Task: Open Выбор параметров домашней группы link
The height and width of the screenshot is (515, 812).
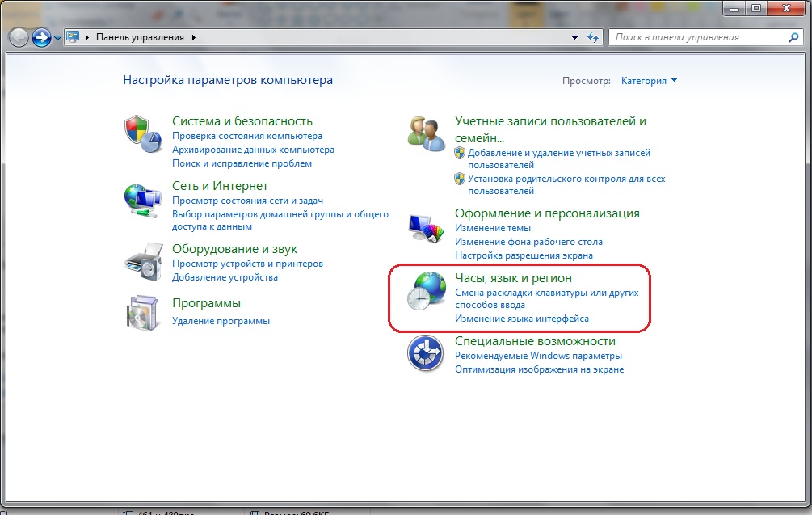Action: point(280,220)
